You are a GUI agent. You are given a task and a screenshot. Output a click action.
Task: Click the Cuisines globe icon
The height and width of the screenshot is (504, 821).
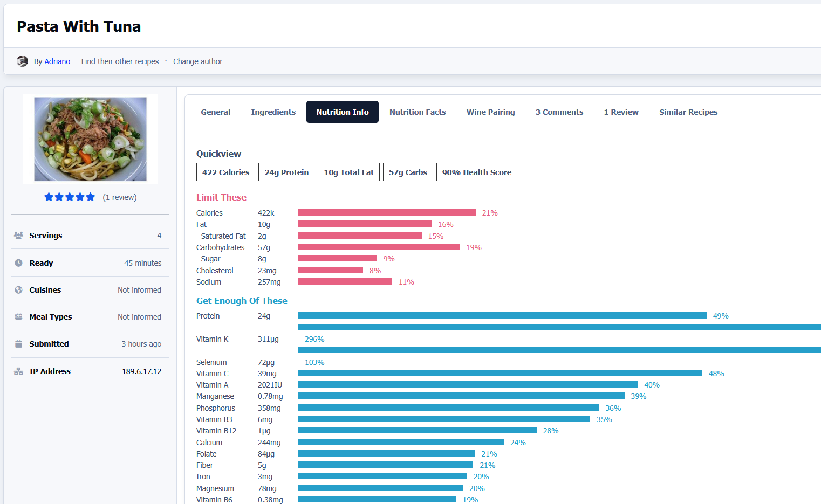tap(18, 290)
